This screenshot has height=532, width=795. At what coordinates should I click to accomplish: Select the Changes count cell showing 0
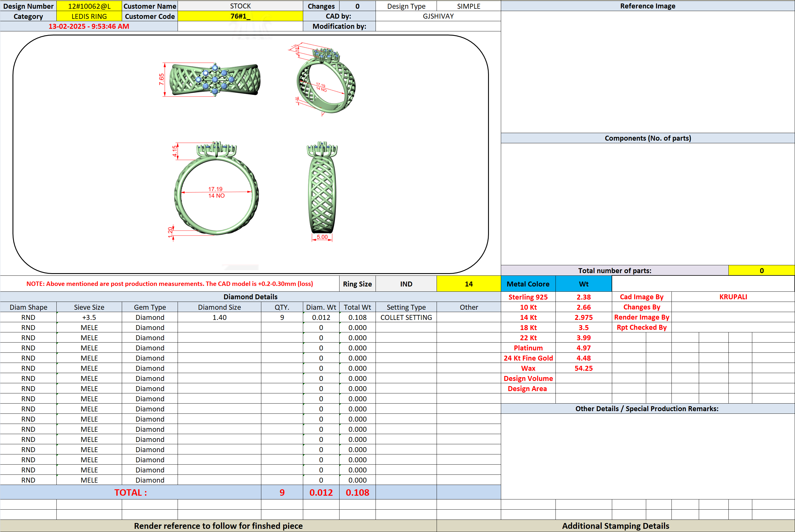coord(358,6)
